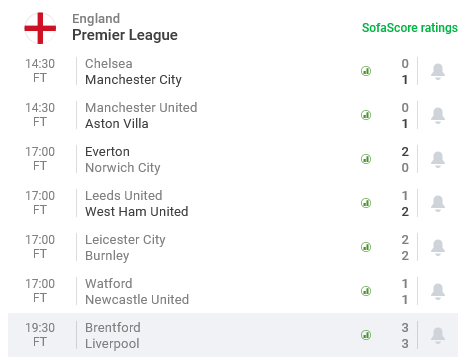Image resolution: width=465 pixels, height=361 pixels.
Task: Open ratings icon for Everton vs Norwich City
Action: tap(366, 159)
